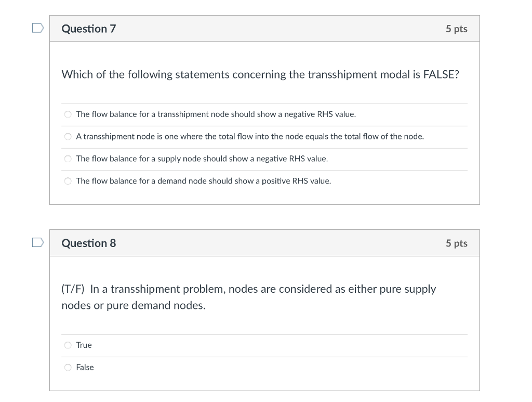Click the Question 8 header title
The height and width of the screenshot is (402, 532).
[88, 243]
